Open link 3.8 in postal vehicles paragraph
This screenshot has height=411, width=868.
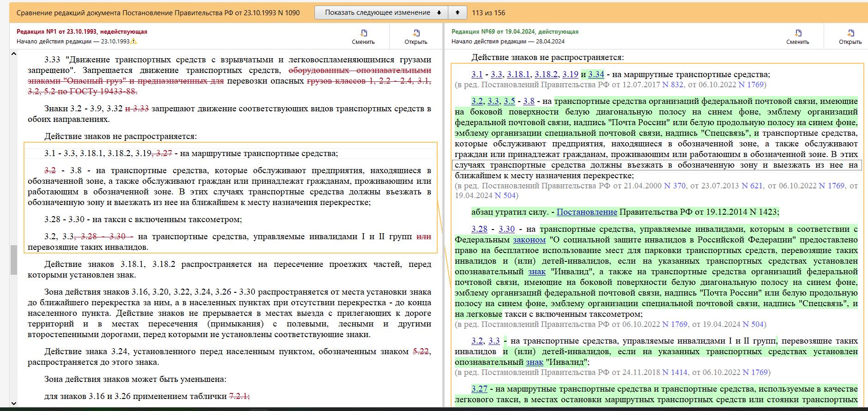[x=529, y=101]
